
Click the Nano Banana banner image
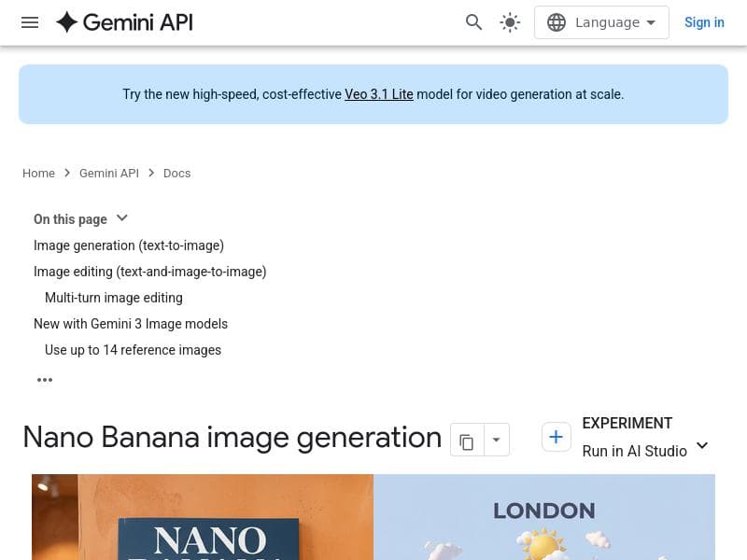[202, 517]
